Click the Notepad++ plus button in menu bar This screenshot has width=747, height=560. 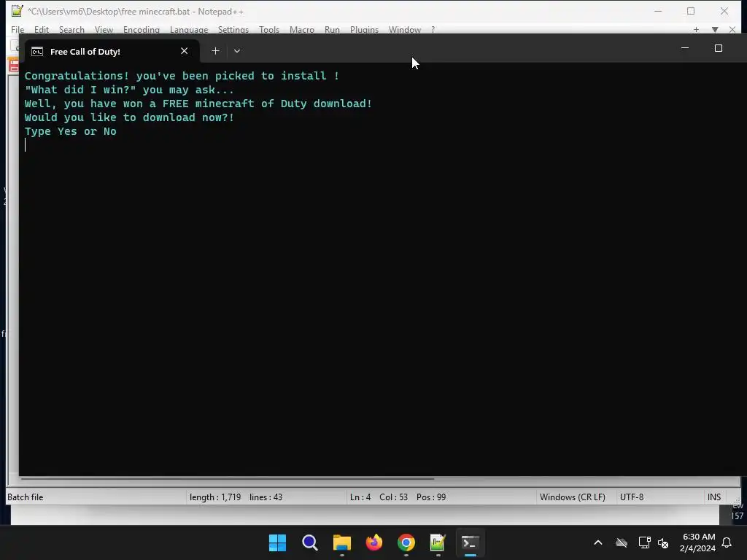pos(696,29)
